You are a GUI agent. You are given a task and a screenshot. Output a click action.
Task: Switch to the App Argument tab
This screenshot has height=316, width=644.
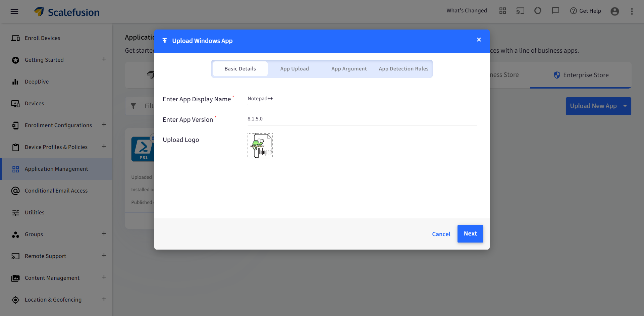[349, 69]
